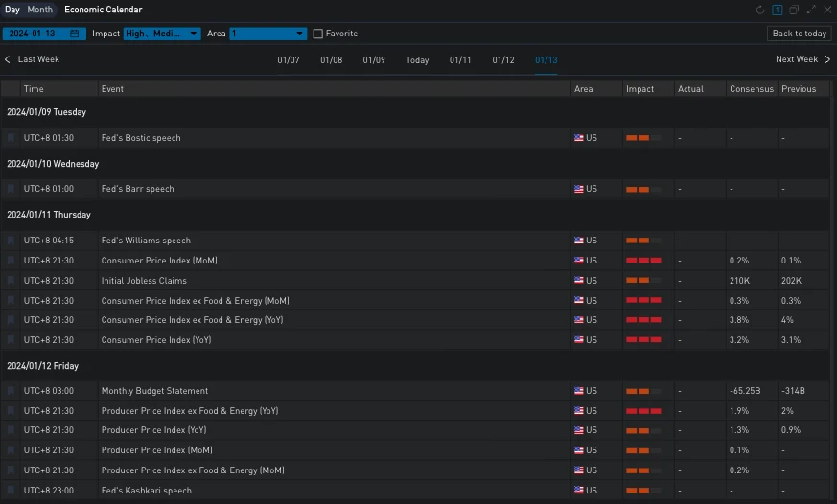The width and height of the screenshot is (837, 504).
Task: Click the pop-out window icon
Action: tap(794, 10)
